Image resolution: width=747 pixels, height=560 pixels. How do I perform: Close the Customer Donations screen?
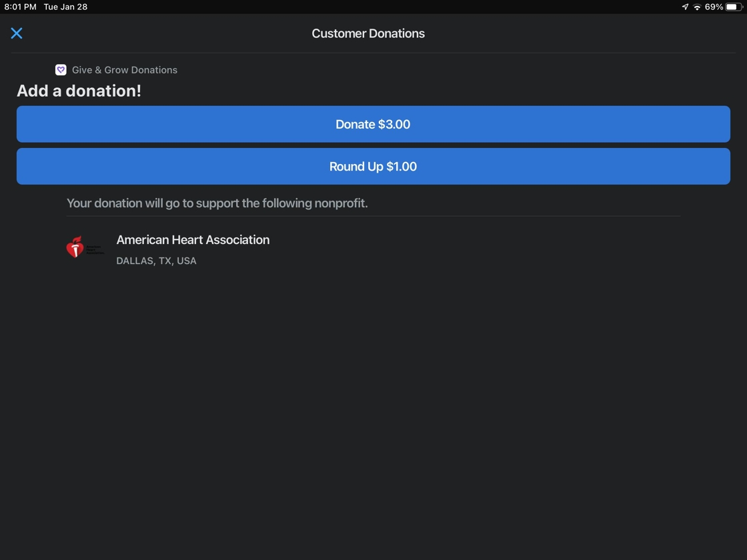pyautogui.click(x=17, y=33)
